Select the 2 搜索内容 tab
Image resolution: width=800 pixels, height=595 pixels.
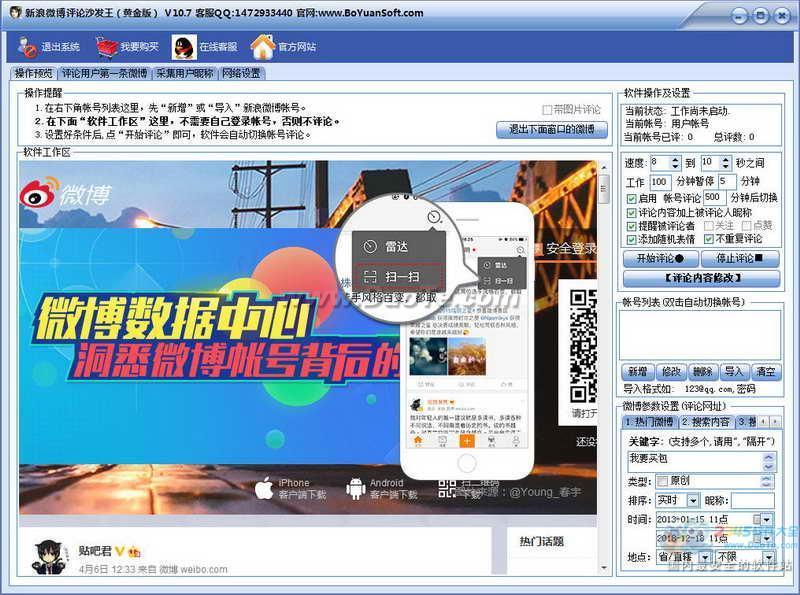coord(707,422)
